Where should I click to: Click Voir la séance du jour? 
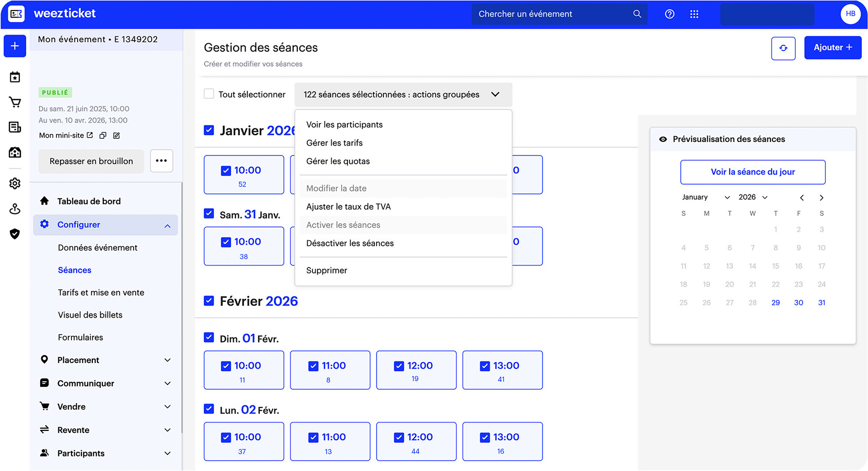click(752, 172)
